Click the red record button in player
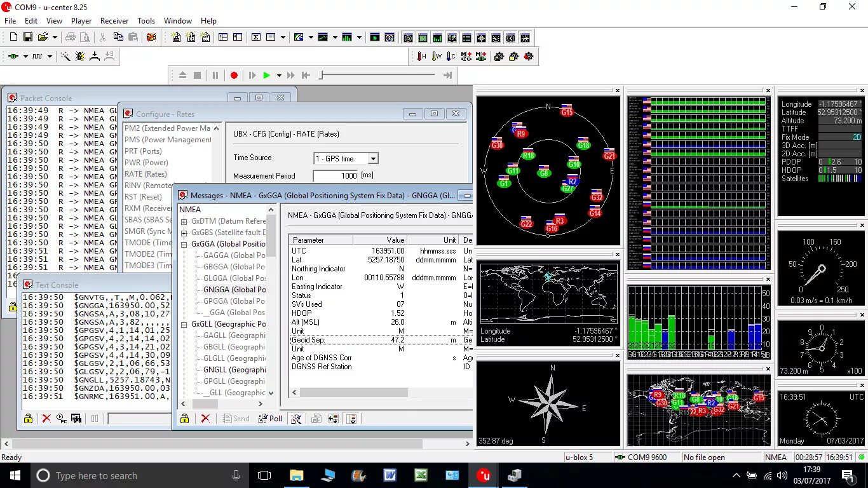This screenshot has width=868, height=488. (x=234, y=76)
